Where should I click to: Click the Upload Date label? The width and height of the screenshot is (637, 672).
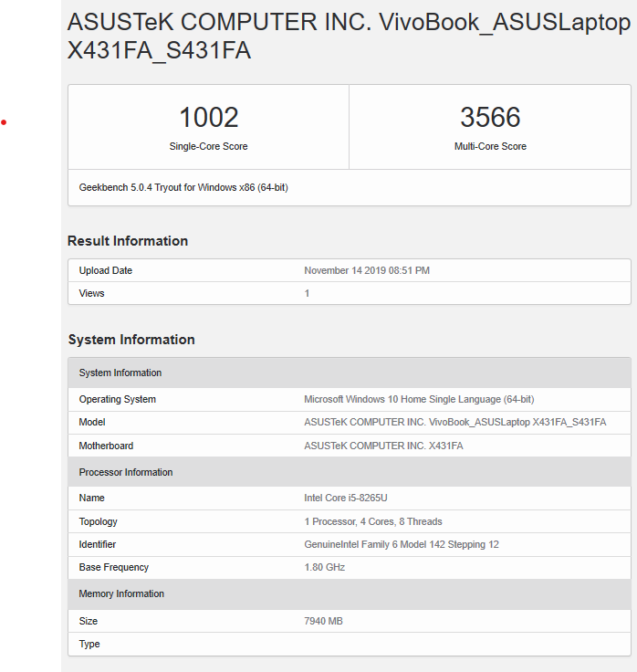click(x=105, y=270)
